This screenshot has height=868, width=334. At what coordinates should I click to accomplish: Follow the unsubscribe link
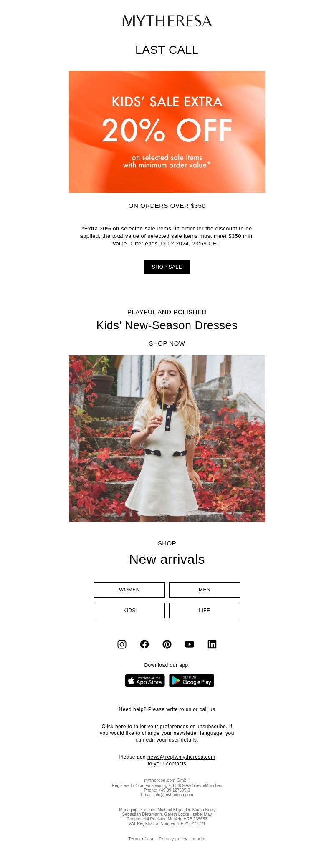[x=211, y=727]
